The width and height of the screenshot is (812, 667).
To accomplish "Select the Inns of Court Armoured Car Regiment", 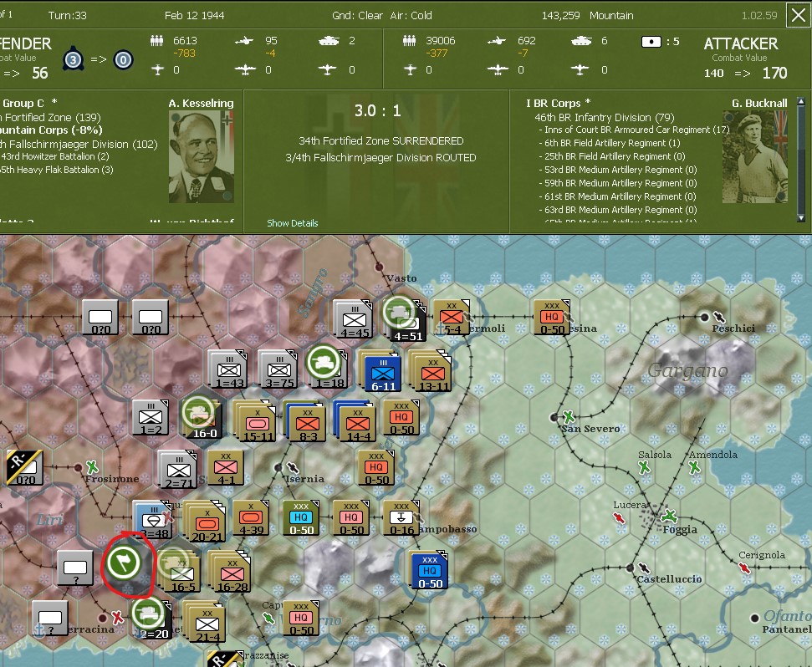I will click(x=636, y=130).
